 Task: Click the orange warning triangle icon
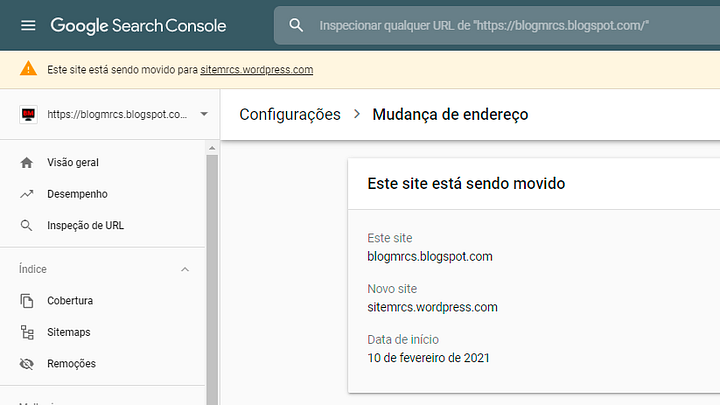(28, 69)
